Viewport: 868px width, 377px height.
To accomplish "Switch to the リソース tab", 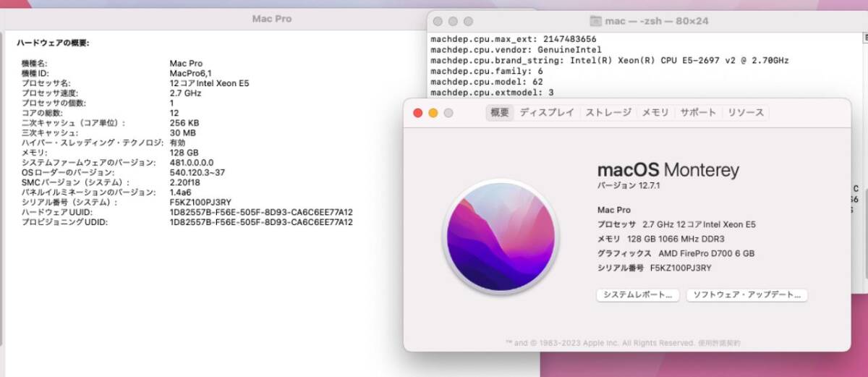I will point(745,113).
